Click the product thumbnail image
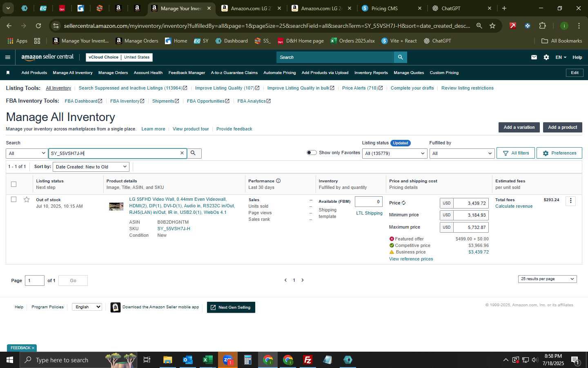The image size is (588, 368). point(116,206)
